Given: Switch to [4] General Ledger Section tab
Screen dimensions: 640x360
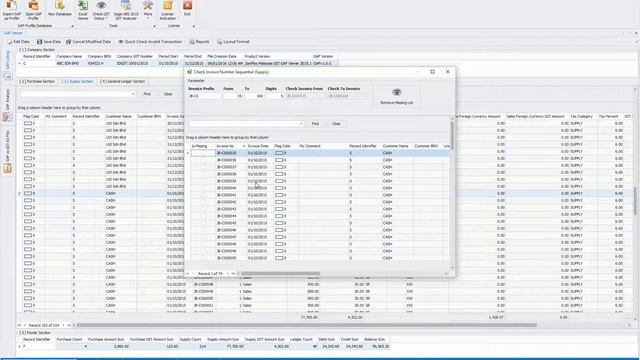Looking at the screenshot, I should (x=122, y=82).
